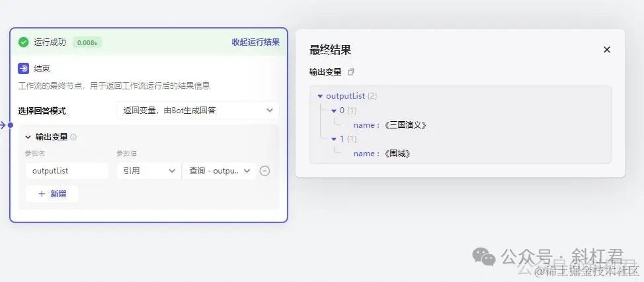Screen dimensions: 644x282
Task: Click the info icon beside 输出变量 header
Action: click(x=73, y=137)
